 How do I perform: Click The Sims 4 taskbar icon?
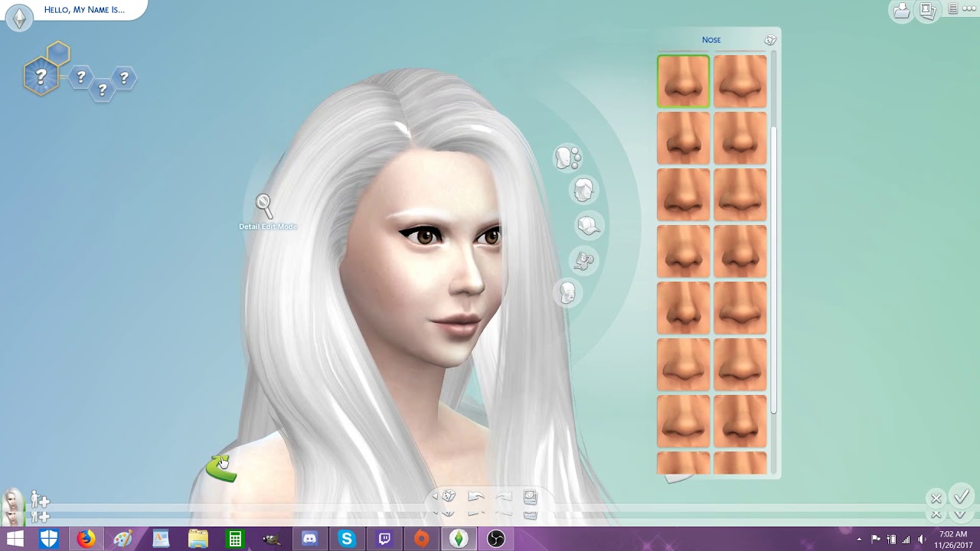pos(459,539)
